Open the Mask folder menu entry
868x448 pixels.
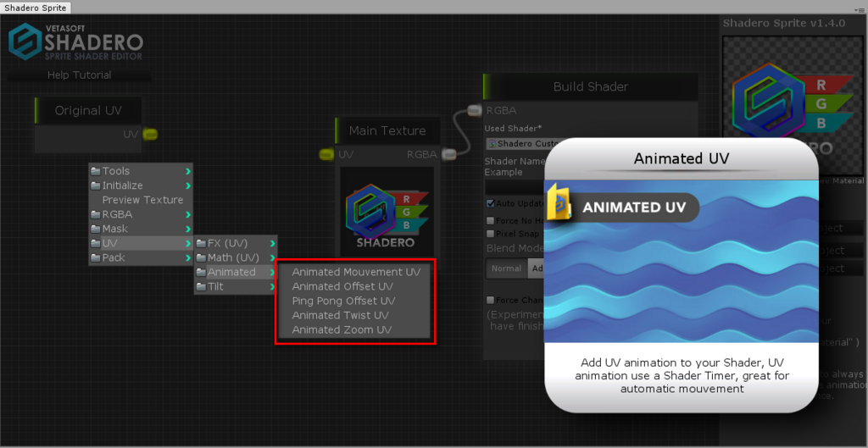point(141,229)
